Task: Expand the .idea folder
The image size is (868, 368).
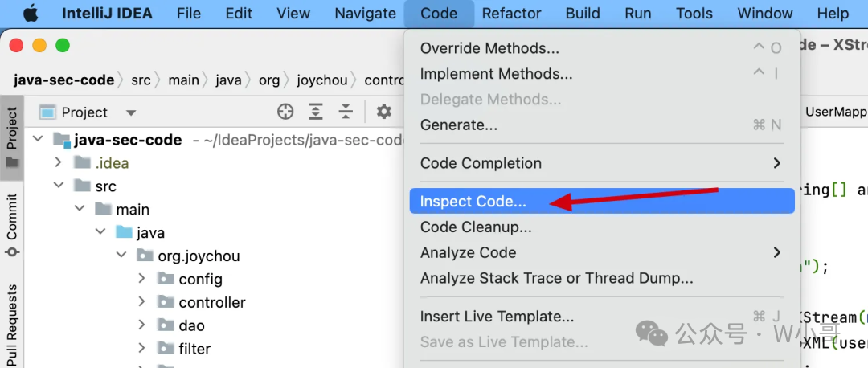Action: (58, 162)
